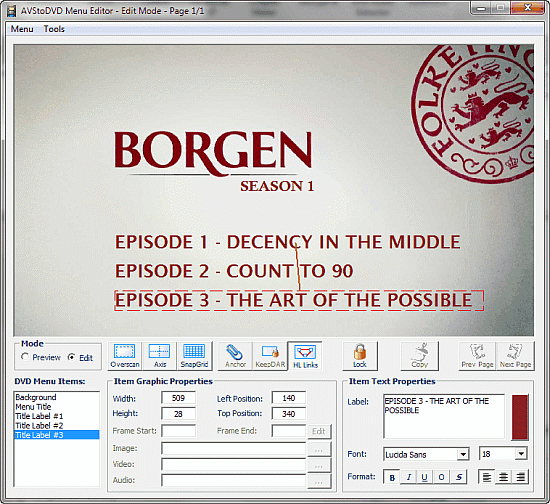
Task: Toggle Underline text format
Action: (424, 477)
